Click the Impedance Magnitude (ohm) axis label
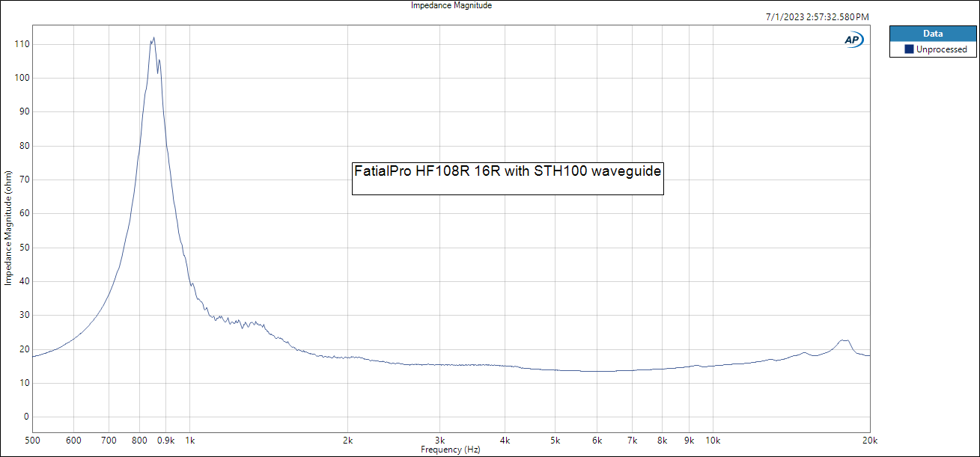The width and height of the screenshot is (980, 457). [x=7, y=227]
